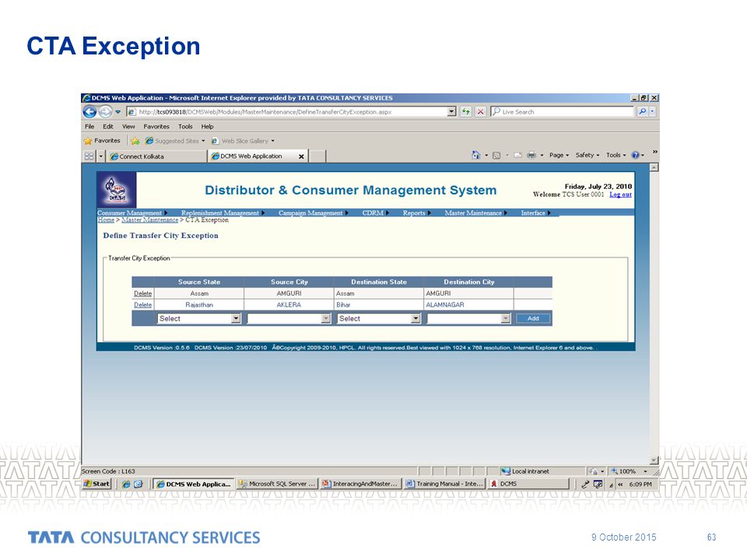The image size is (747, 560).
Task: Open the Source State Select dropdown
Action: tap(199, 319)
